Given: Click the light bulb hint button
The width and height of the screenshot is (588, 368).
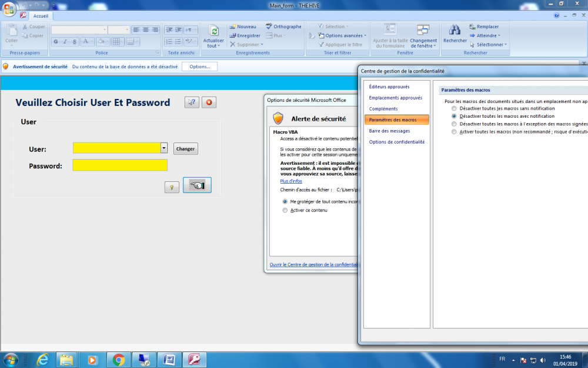Looking at the screenshot, I should click(172, 187).
